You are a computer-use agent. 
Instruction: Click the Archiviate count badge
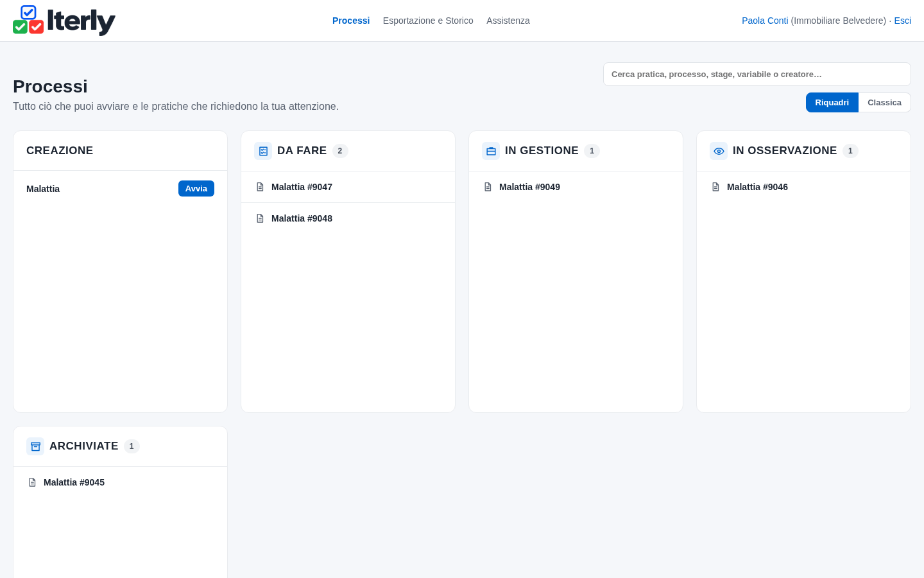(x=132, y=446)
